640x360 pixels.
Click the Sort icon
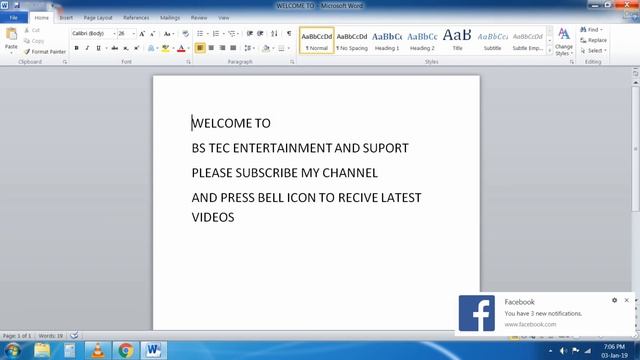[x=274, y=33]
